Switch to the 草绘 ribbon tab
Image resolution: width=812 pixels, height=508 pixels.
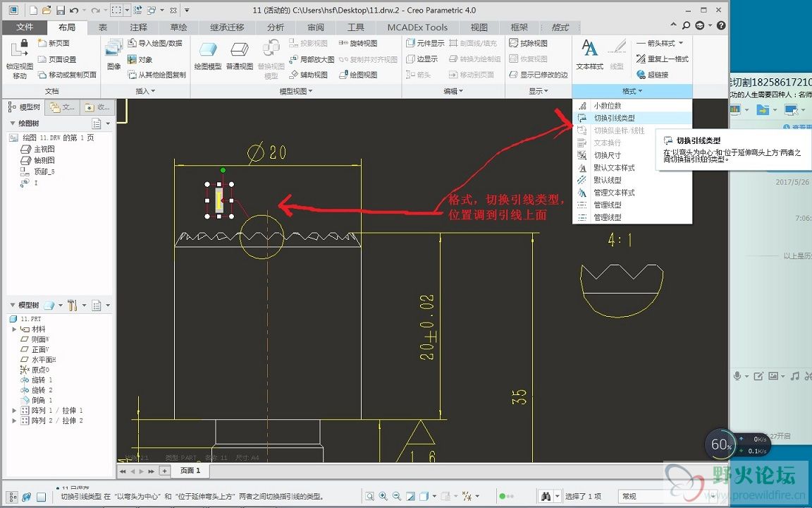(x=178, y=28)
